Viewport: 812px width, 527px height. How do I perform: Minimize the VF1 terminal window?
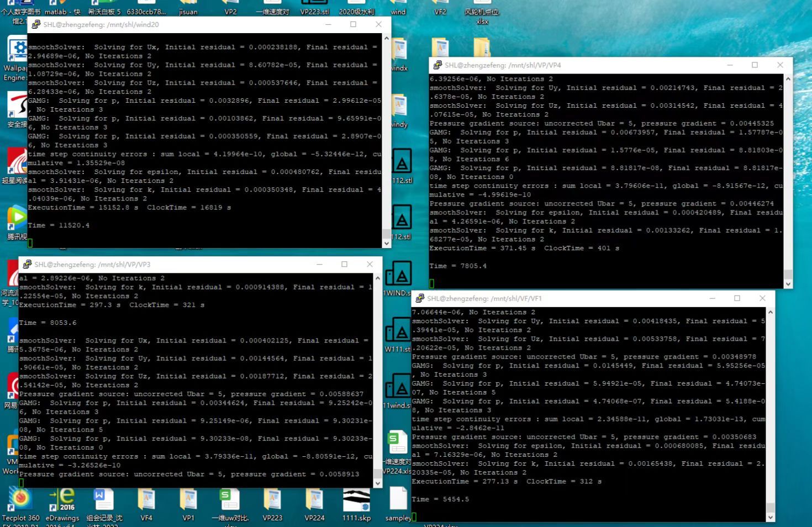(x=712, y=298)
